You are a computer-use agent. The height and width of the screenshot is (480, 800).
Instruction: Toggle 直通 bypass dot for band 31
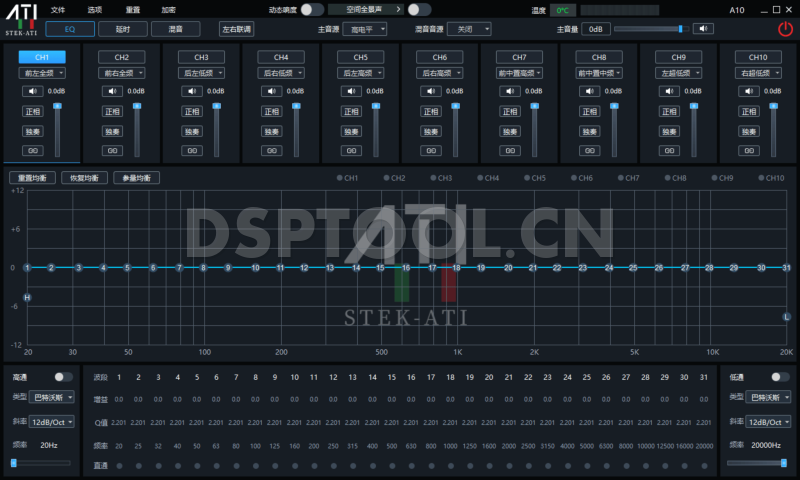tap(704, 466)
